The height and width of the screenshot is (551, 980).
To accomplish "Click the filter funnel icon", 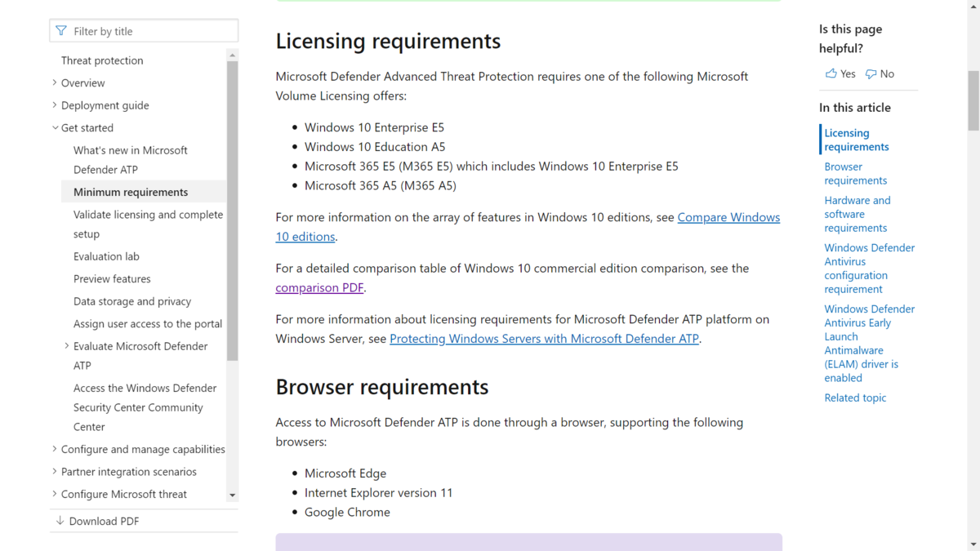I will [x=61, y=31].
